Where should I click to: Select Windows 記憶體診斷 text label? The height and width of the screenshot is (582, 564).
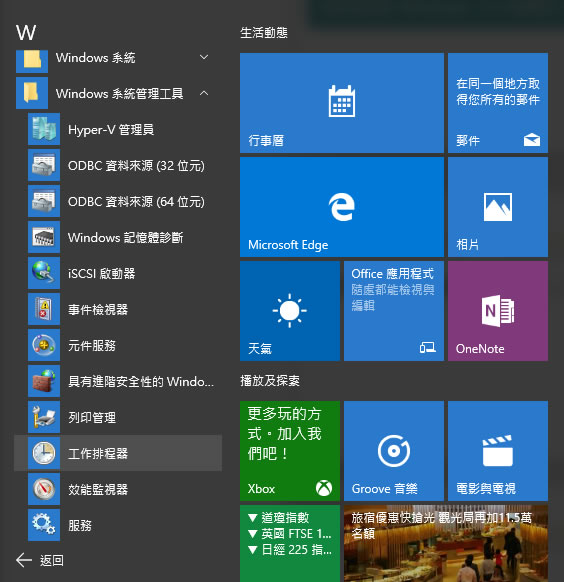coord(125,237)
